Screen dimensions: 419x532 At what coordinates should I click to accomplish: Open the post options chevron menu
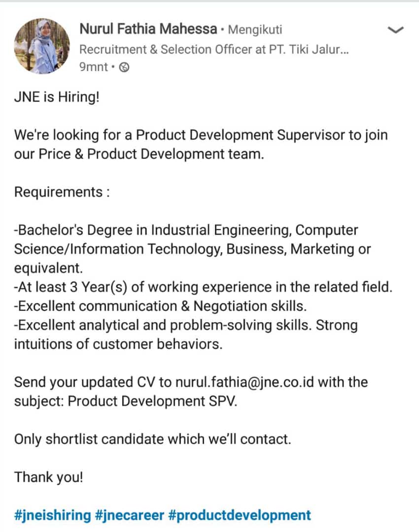pos(396,31)
